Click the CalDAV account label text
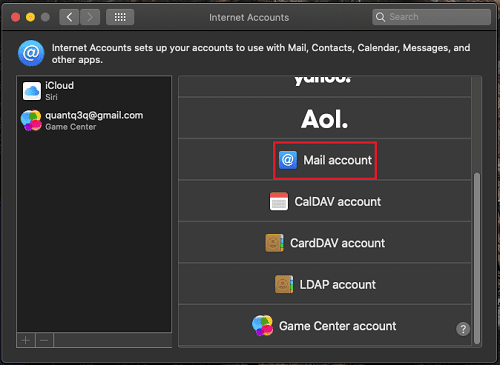 (x=338, y=202)
